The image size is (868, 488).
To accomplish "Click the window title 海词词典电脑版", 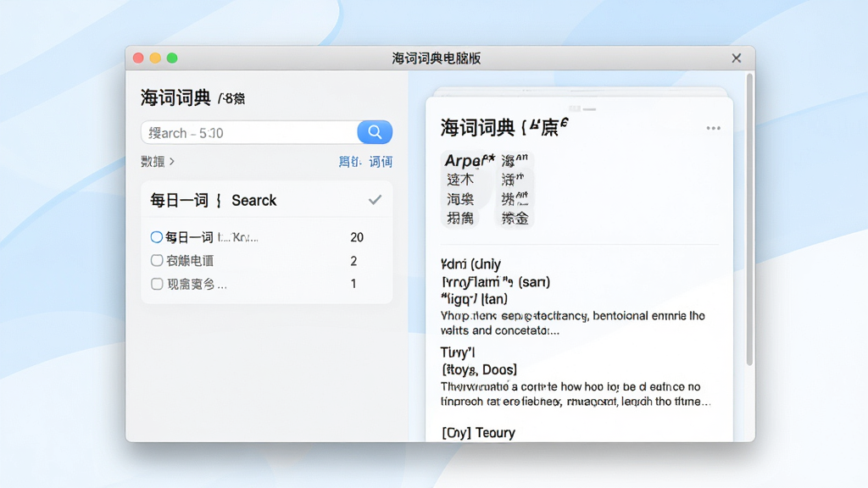I will point(437,58).
